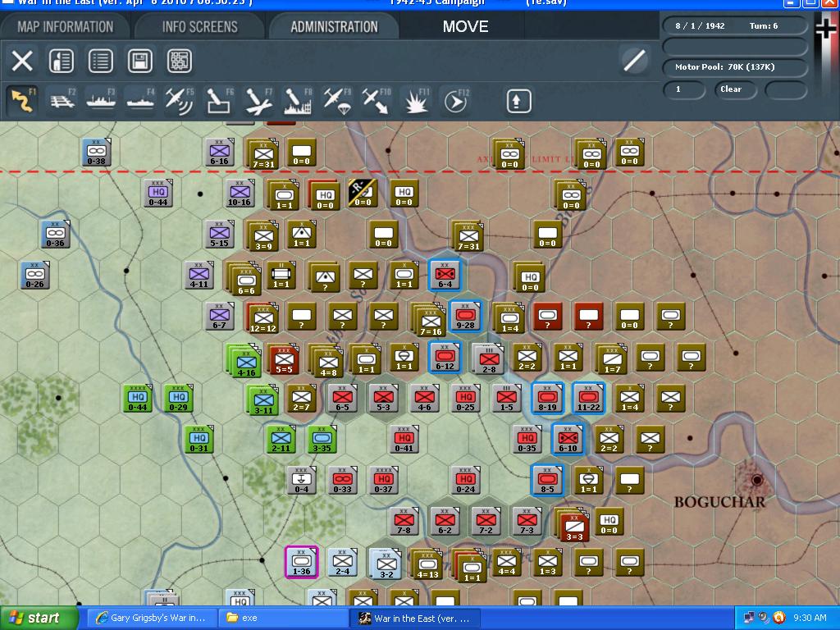Open the INFO SCREENS tab
Image resolution: width=840 pixels, height=630 pixels.
[x=200, y=27]
